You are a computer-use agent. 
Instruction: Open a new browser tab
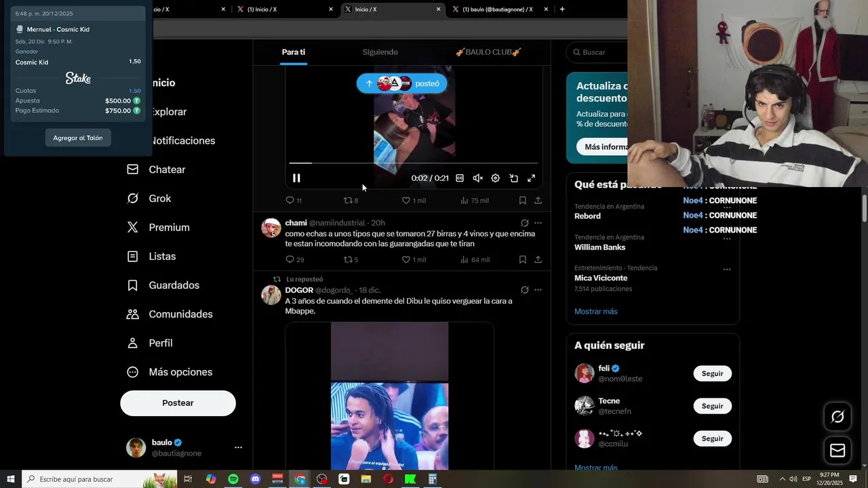[562, 9]
